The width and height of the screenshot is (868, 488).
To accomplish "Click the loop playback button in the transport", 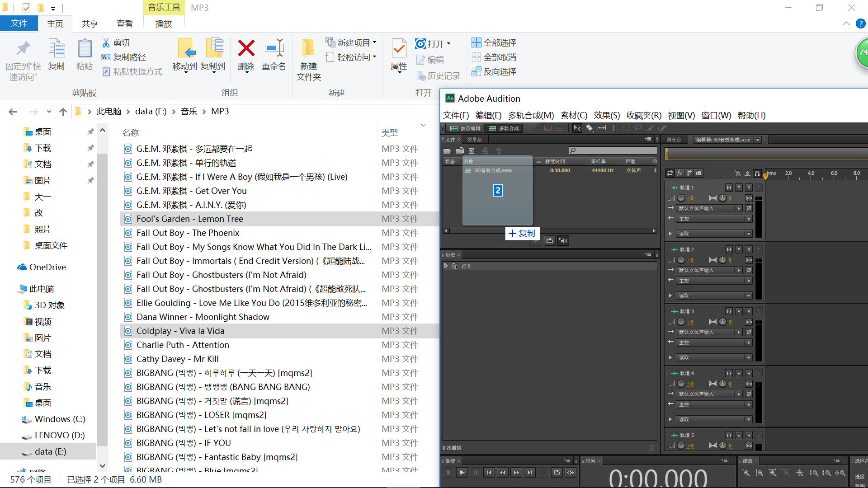I will pyautogui.click(x=557, y=473).
